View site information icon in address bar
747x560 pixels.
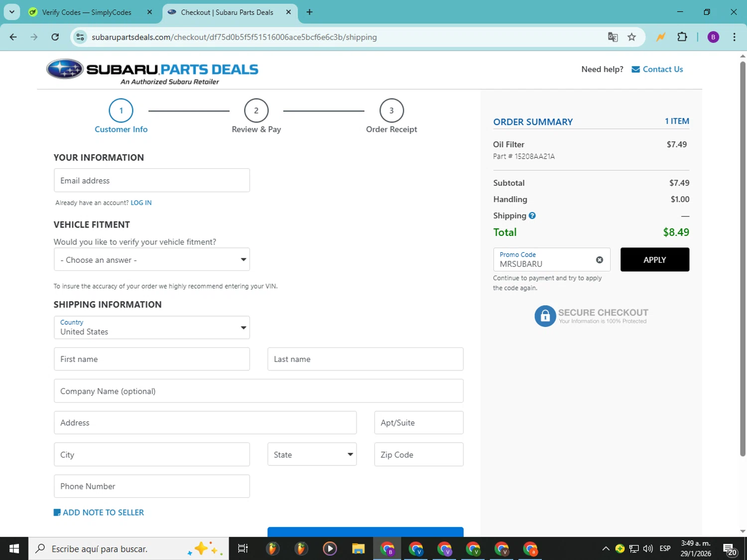point(80,37)
